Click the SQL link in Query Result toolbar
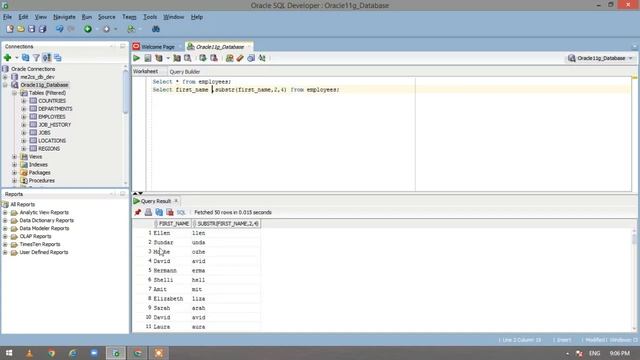The width and height of the screenshot is (640, 360). (x=181, y=212)
